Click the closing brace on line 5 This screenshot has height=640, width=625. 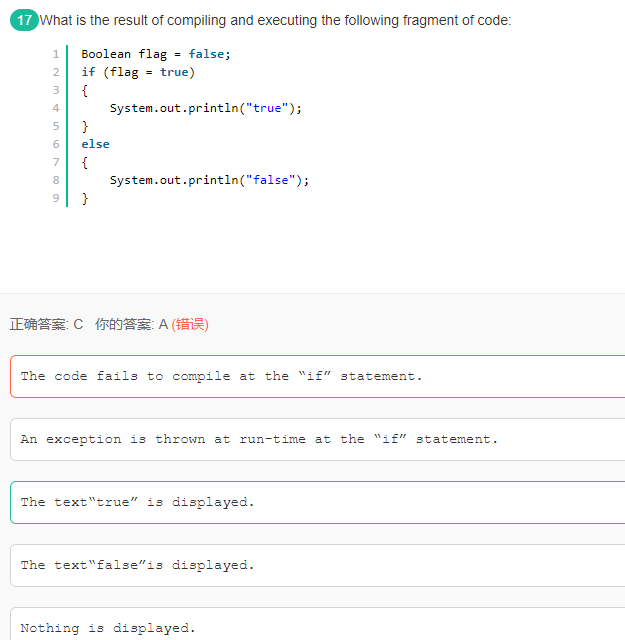click(x=85, y=126)
